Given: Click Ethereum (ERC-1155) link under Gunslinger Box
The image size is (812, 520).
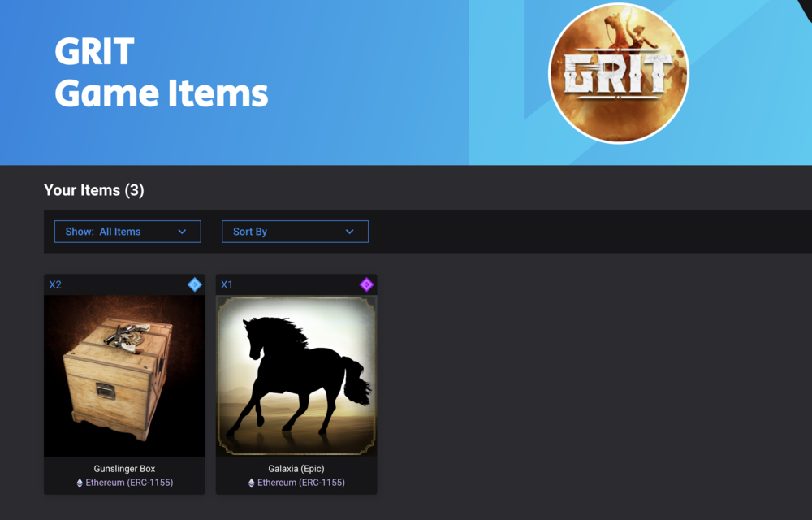Looking at the screenshot, I should pyautogui.click(x=129, y=483).
